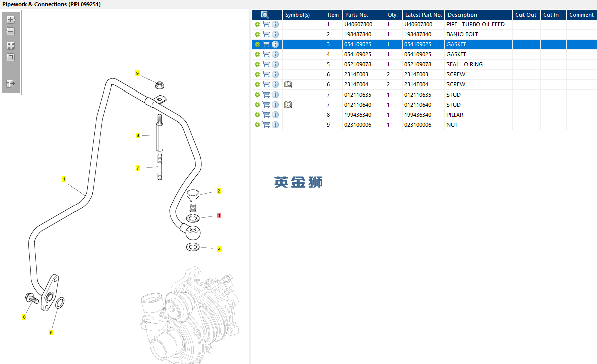
Task: Click cart icon for part U40607800
Action: point(266,24)
